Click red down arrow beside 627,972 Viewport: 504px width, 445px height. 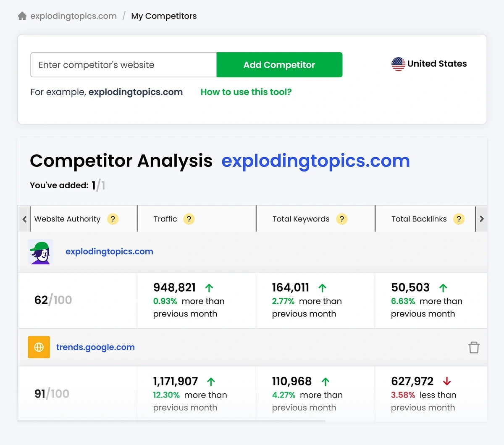(447, 381)
